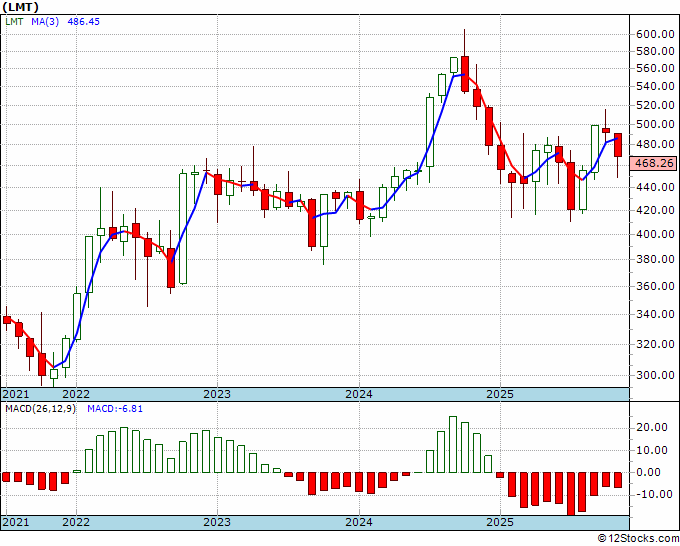Select the MACD:-6.81 value readout
Image resolution: width=680 pixels, height=546 pixels.
click(115, 409)
